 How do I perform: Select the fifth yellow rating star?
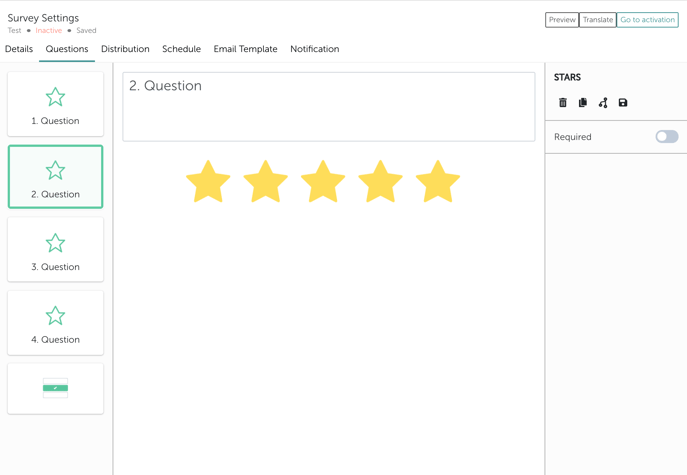438,181
